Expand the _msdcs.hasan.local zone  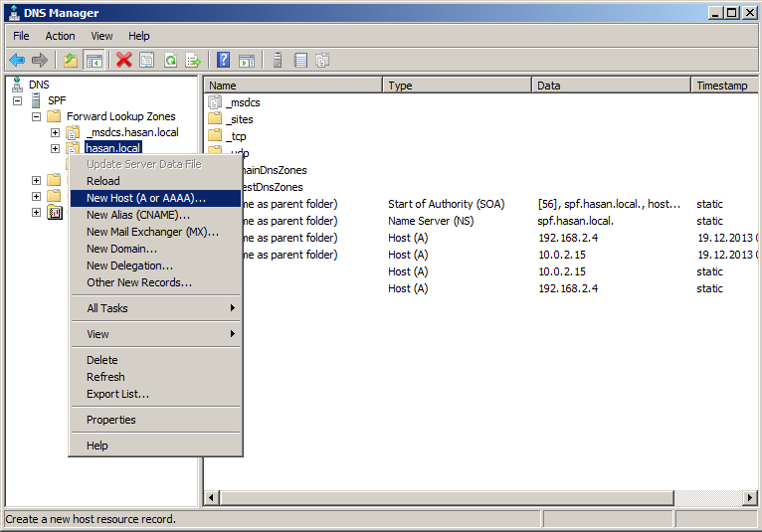[x=55, y=132]
